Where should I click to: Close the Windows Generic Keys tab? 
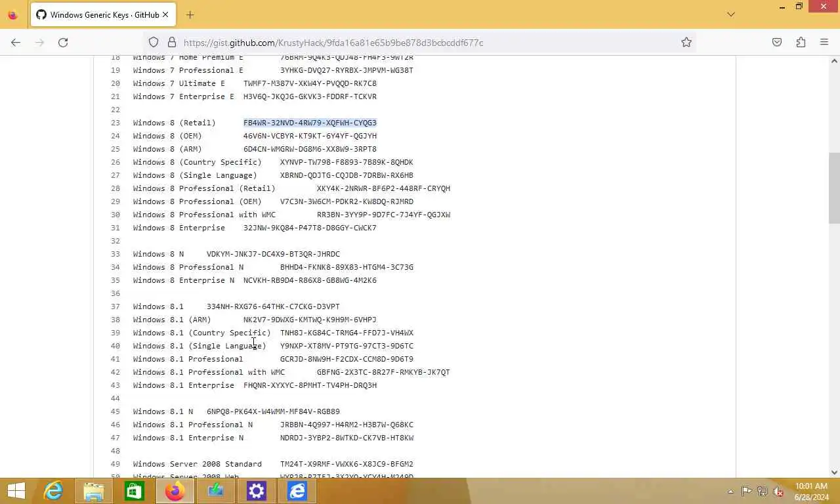click(x=165, y=14)
